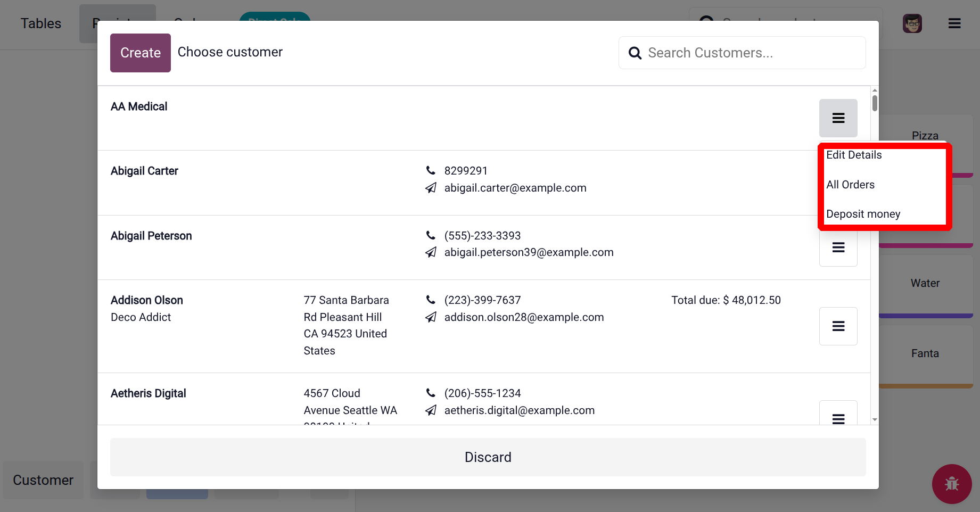The width and height of the screenshot is (980, 512).
Task: Select the Abigail Carter customer row
Action: [266, 183]
